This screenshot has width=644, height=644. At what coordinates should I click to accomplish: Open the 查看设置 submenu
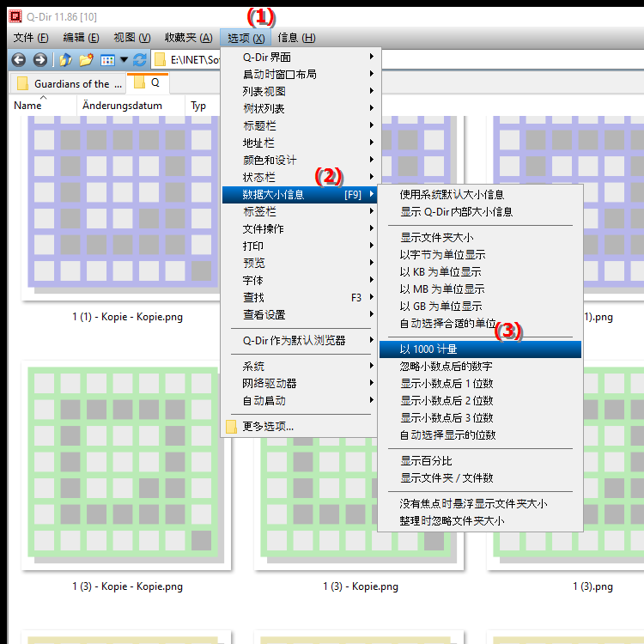pos(300,314)
